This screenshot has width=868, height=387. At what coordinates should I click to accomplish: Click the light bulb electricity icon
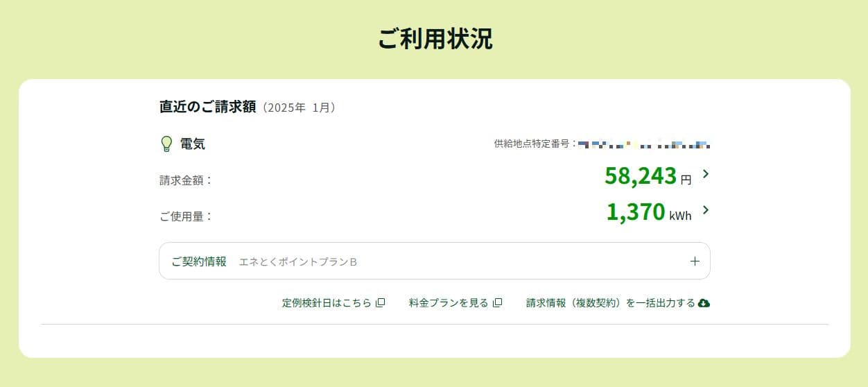(166, 144)
